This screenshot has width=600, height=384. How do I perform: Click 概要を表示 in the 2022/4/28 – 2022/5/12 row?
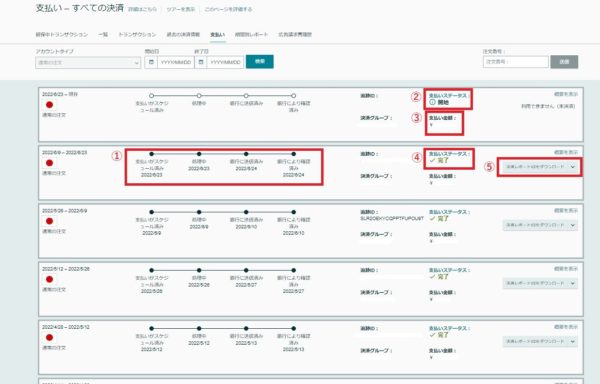566,327
